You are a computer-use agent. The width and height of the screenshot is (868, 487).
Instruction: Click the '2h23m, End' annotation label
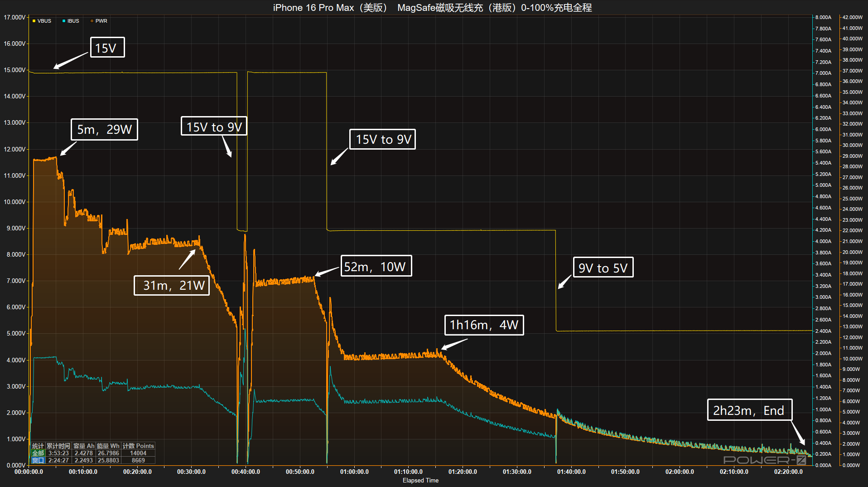pos(749,410)
